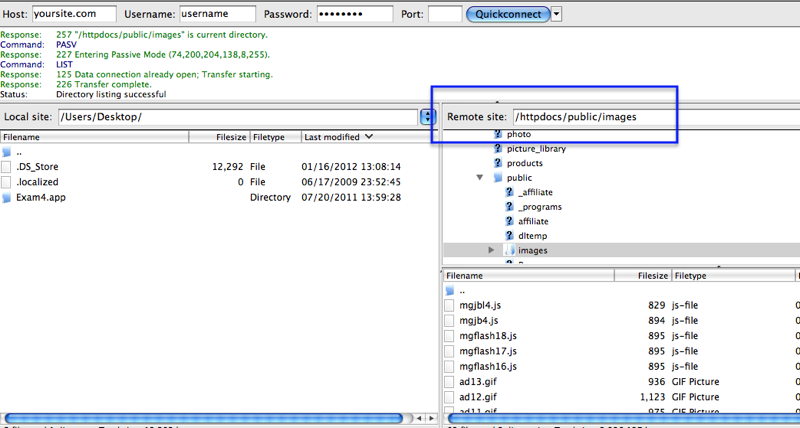Click the affiliate folder icon in the tree
This screenshot has height=428, width=800.
tap(509, 221)
